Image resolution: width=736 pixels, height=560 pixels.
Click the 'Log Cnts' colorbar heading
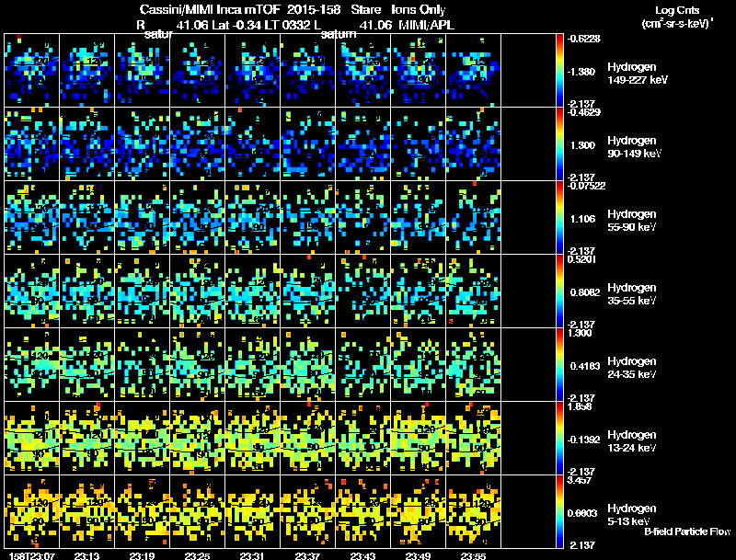pyautogui.click(x=677, y=10)
